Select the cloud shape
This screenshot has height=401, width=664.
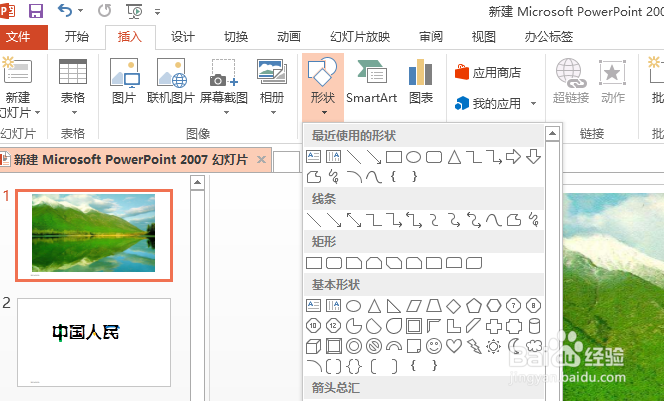534,346
